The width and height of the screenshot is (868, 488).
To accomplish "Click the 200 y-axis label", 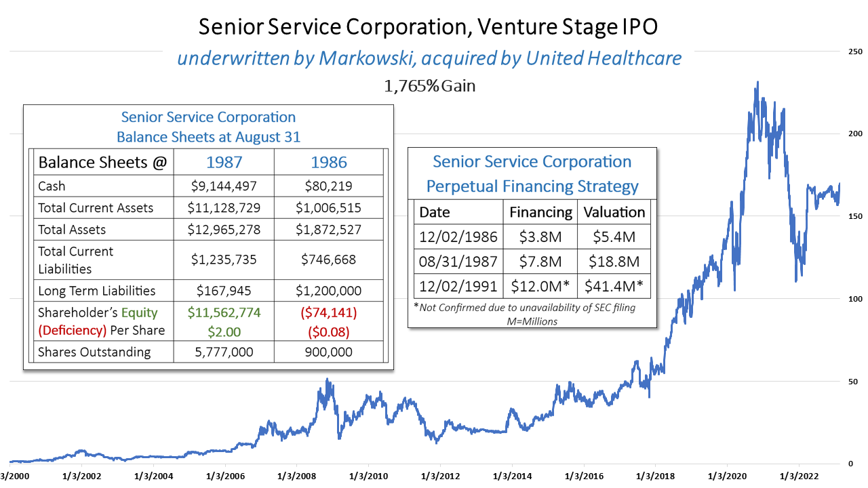I will [855, 134].
